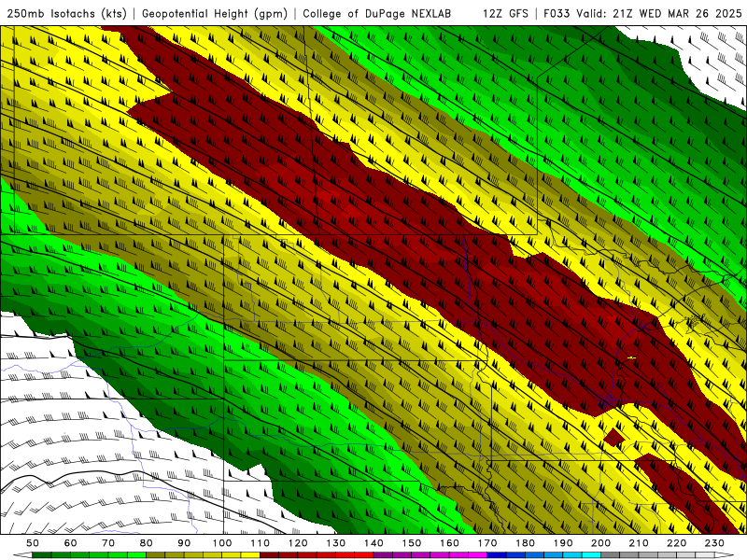This screenshot has height=560, width=747.
Task: Click the purple swatch right of 140
Action: (383, 556)
